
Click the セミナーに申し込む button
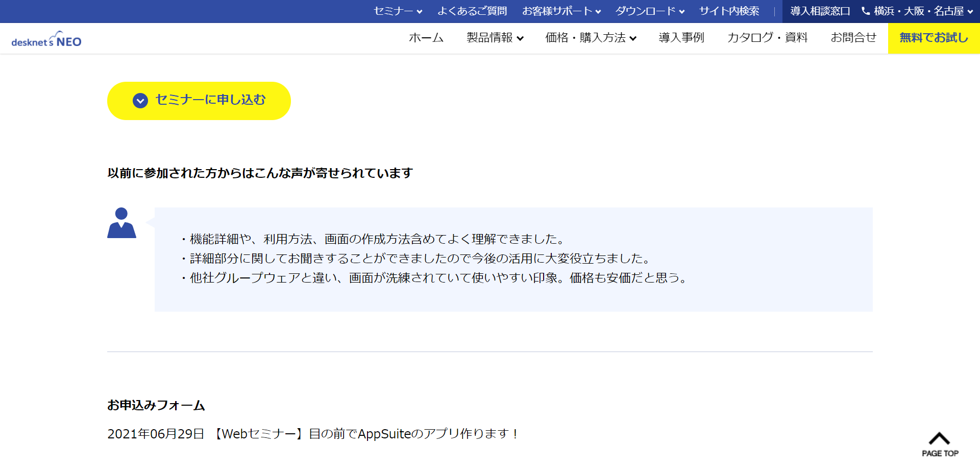(199, 101)
